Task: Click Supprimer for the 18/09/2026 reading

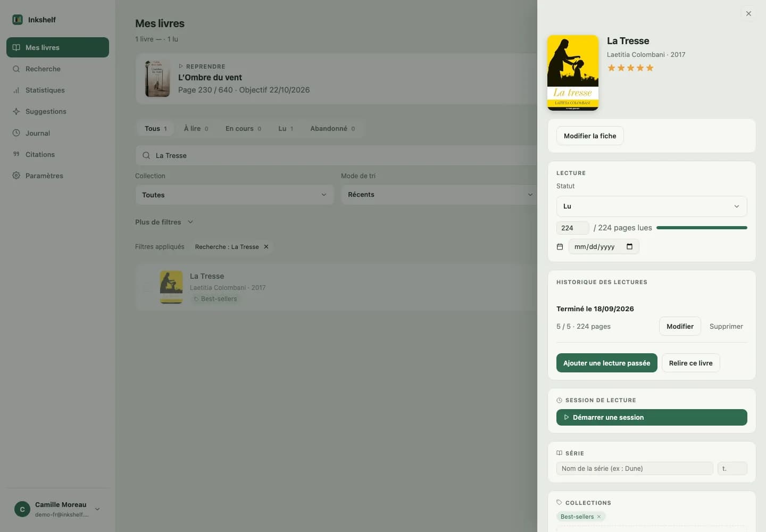Action: tap(726, 326)
